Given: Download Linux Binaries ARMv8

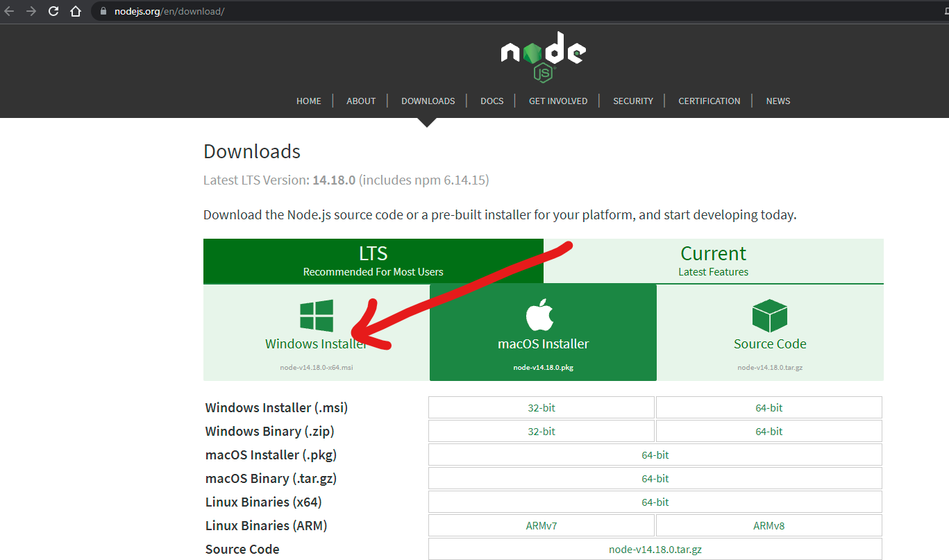Looking at the screenshot, I should (769, 526).
